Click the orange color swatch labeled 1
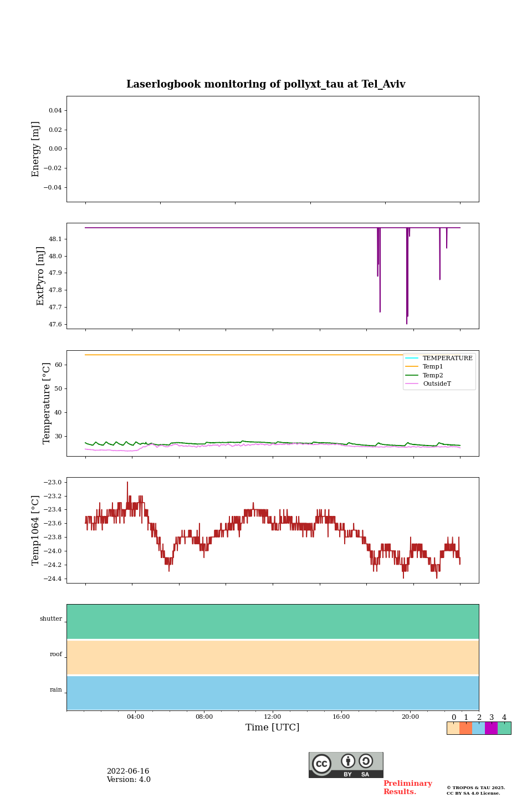Screen dimensions: 532x798 point(465,728)
